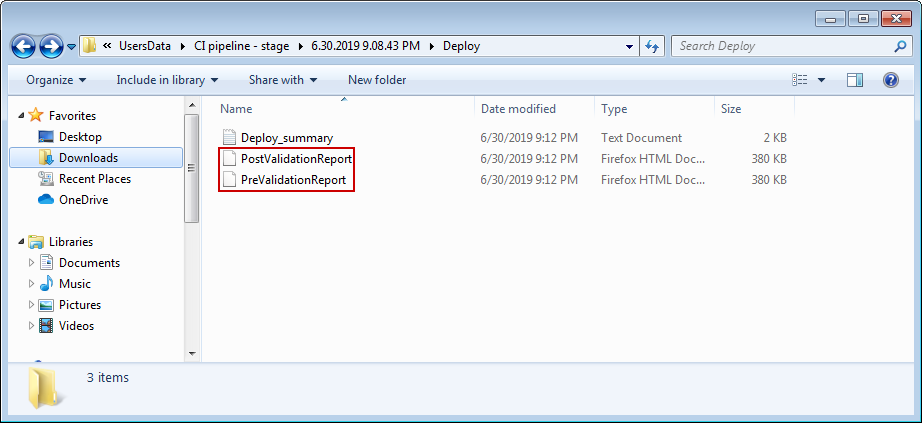Image resolution: width=922 pixels, height=423 pixels.
Task: Select Favorites star in navigation pane
Action: coord(36,115)
